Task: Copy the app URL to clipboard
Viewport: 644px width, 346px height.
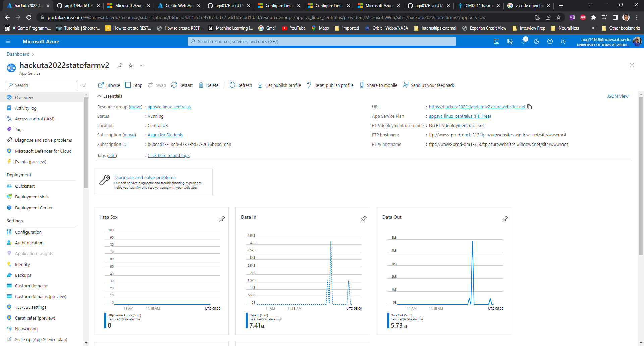Action: click(x=530, y=107)
